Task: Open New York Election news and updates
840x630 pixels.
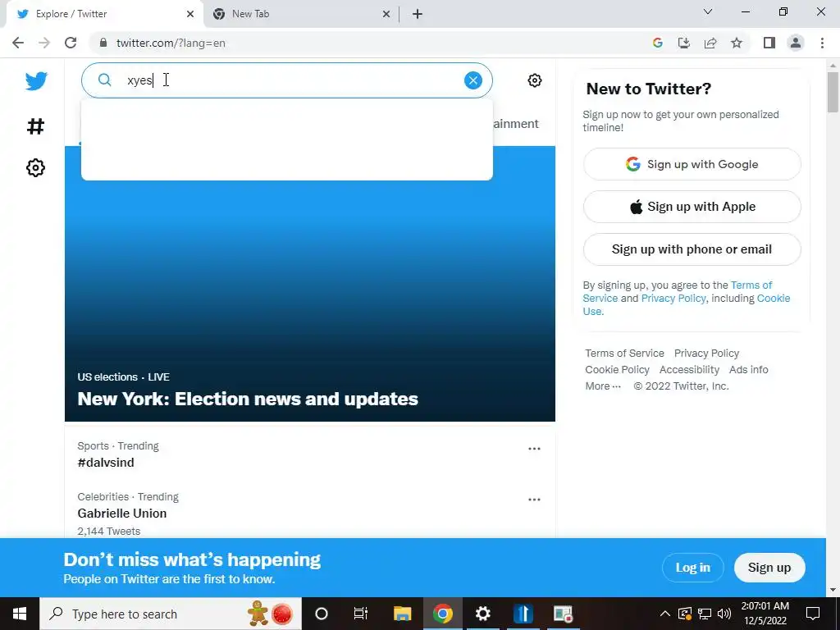Action: pyautogui.click(x=309, y=284)
